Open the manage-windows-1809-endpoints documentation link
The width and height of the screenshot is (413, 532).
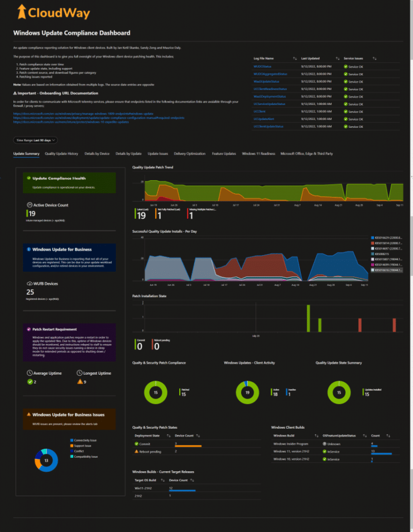coord(83,114)
